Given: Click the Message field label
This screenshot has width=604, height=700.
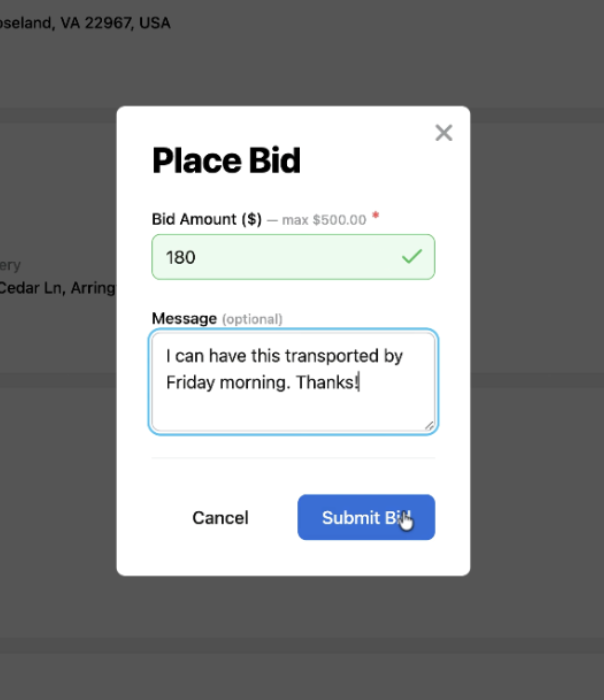Looking at the screenshot, I should [184, 319].
